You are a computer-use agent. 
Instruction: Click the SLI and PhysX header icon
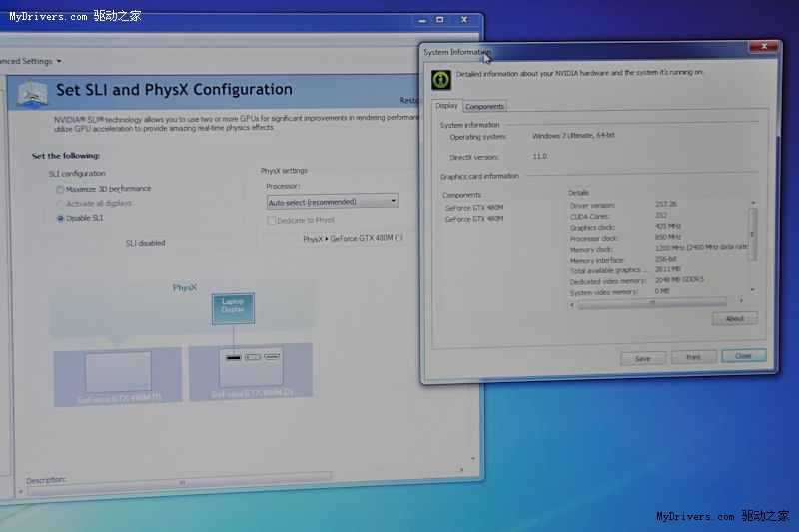pyautogui.click(x=33, y=93)
